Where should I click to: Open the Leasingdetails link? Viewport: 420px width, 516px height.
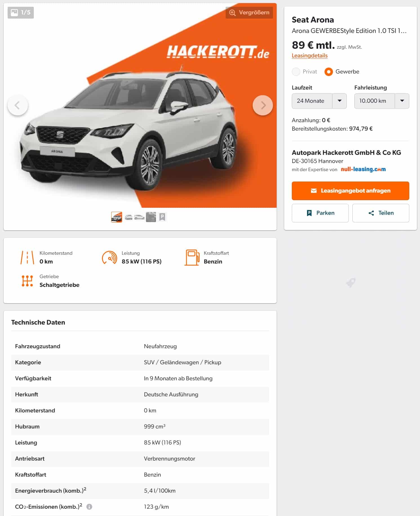tap(310, 56)
